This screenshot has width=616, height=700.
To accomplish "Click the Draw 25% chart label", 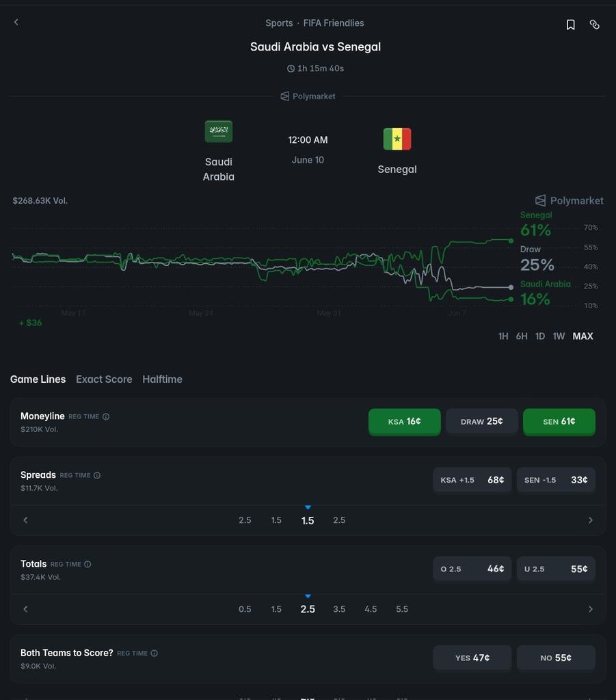I will tap(537, 259).
